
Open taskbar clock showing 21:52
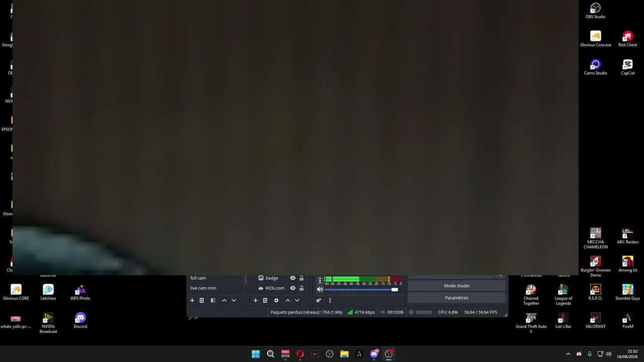pos(627,354)
